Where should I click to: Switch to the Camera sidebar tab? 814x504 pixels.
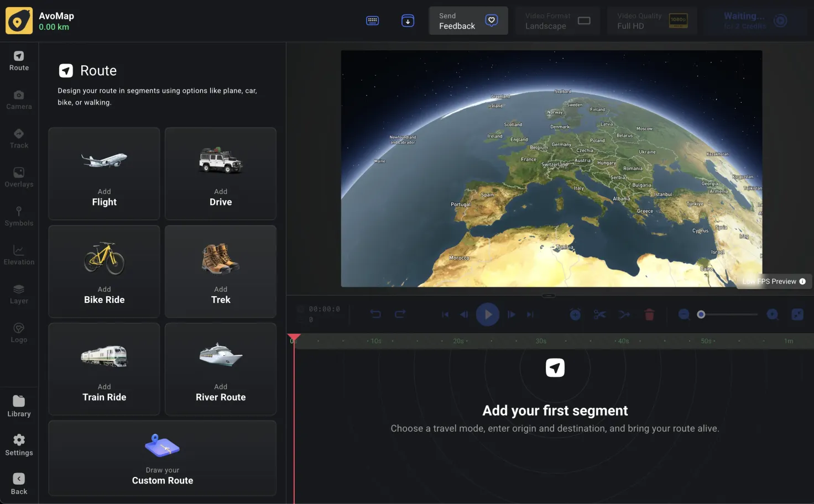point(19,100)
